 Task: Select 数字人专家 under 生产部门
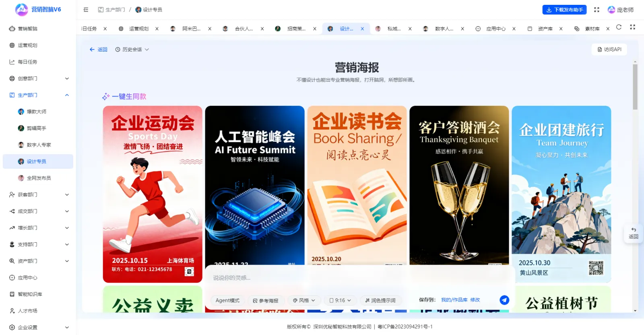coord(38,145)
